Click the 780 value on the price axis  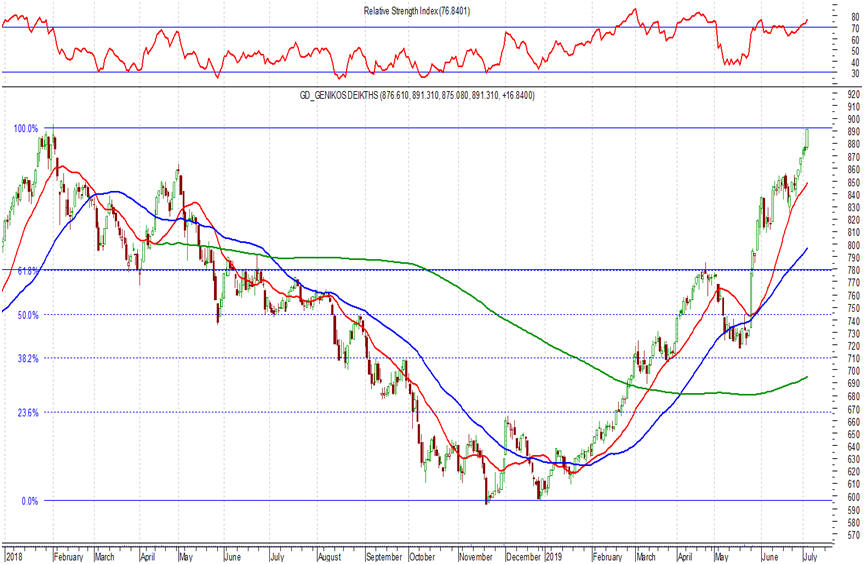point(854,270)
